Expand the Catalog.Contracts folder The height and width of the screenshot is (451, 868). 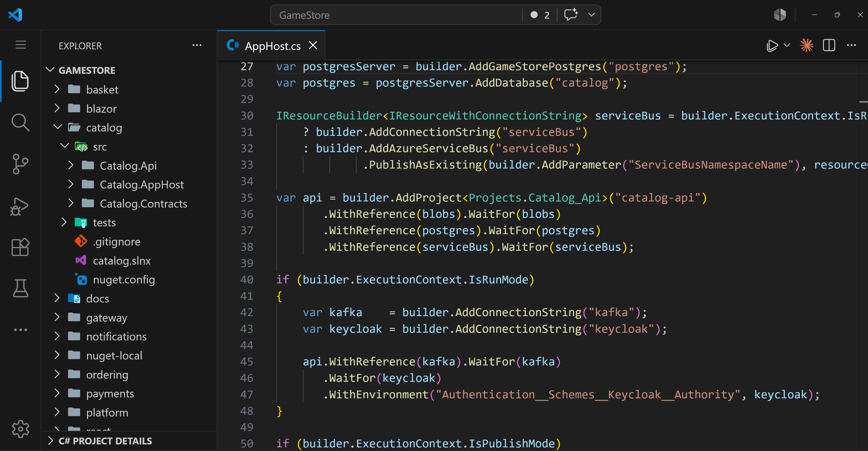(x=129, y=203)
